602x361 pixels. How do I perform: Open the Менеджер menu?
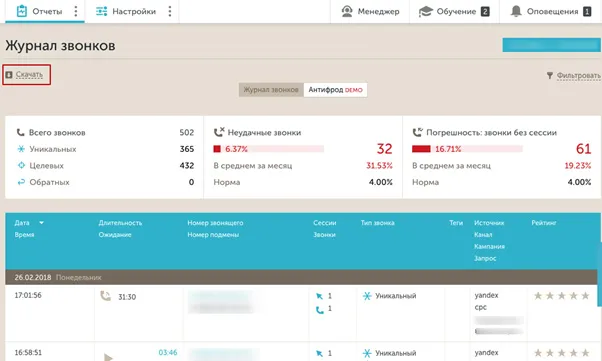pyautogui.click(x=370, y=11)
